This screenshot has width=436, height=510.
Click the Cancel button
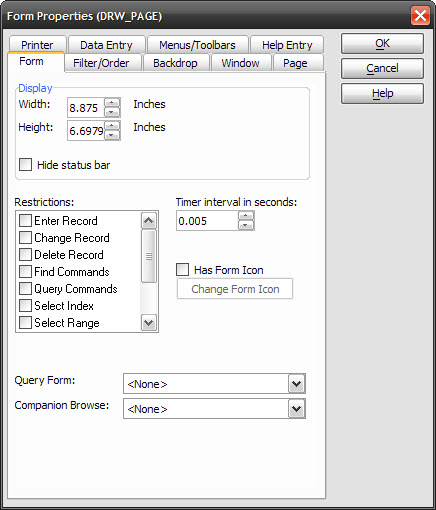pyautogui.click(x=382, y=68)
